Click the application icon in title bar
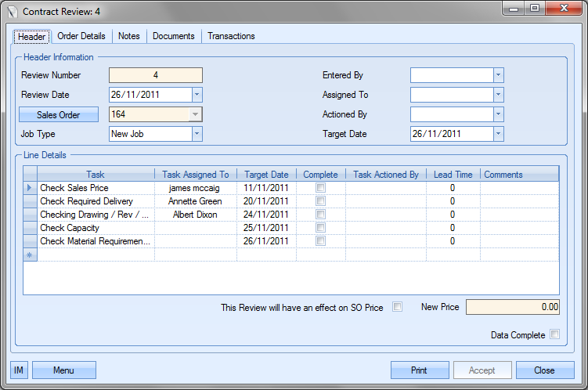This screenshot has height=390, width=588. pos(12,12)
